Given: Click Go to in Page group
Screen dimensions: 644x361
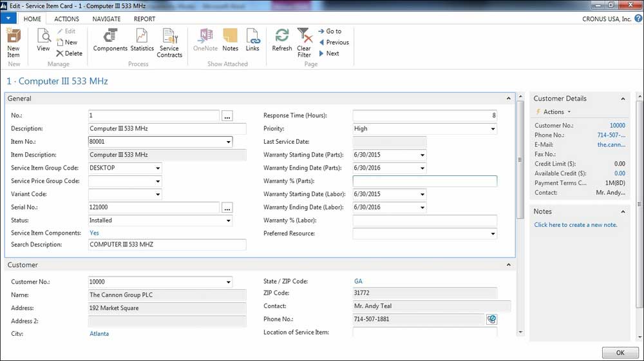Looking at the screenshot, I should (330, 31).
